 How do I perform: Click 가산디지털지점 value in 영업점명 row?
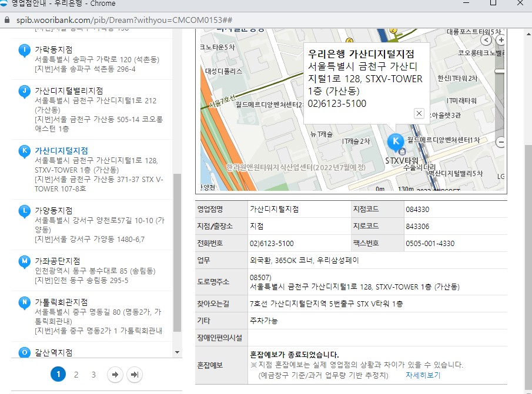point(274,210)
